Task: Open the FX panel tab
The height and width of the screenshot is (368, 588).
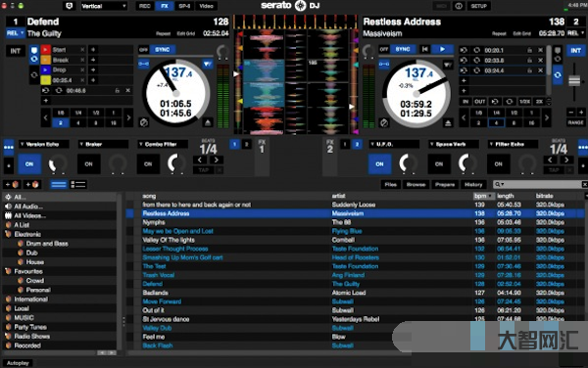Action: [x=165, y=6]
